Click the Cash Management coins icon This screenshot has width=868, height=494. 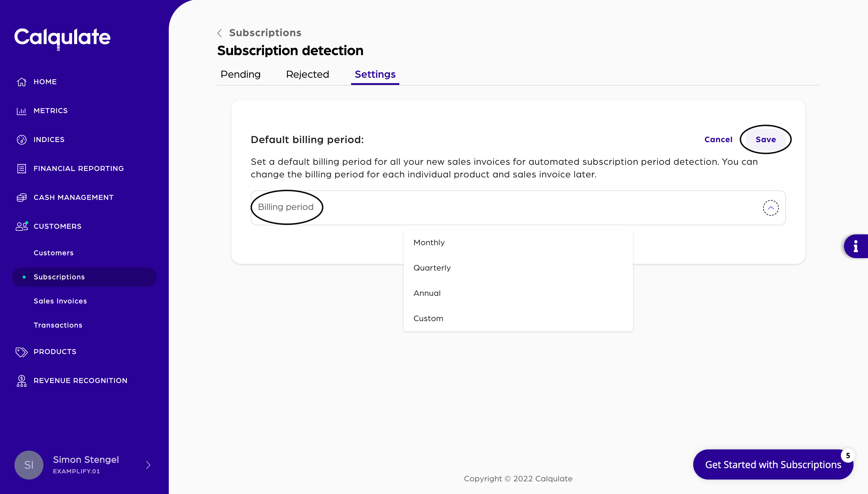(22, 198)
